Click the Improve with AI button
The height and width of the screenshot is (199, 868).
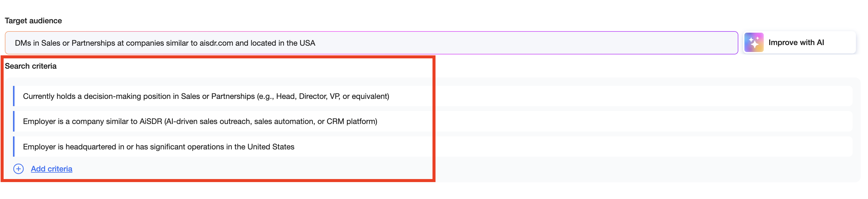799,43
